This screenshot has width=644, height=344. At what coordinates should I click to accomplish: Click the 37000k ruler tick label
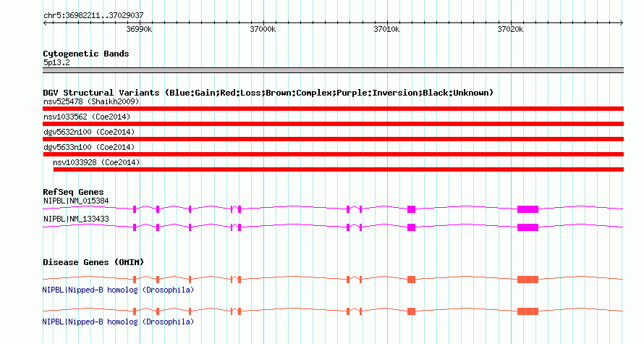pyautogui.click(x=263, y=29)
